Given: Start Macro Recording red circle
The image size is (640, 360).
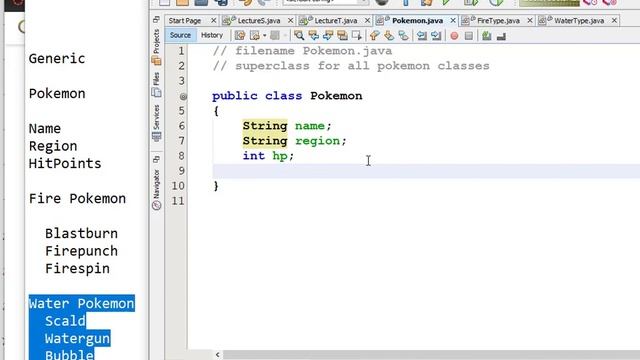Looking at the screenshot, I should (454, 36).
